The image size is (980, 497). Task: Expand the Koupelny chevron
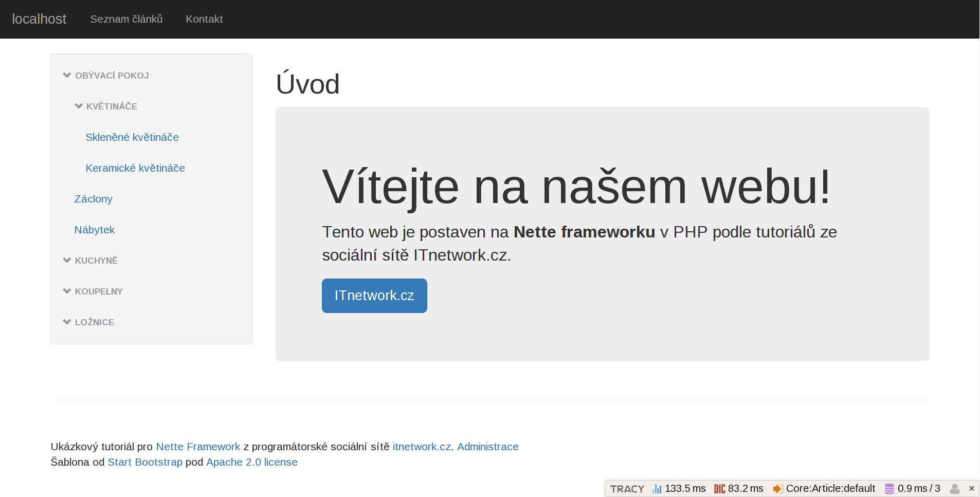(67, 291)
